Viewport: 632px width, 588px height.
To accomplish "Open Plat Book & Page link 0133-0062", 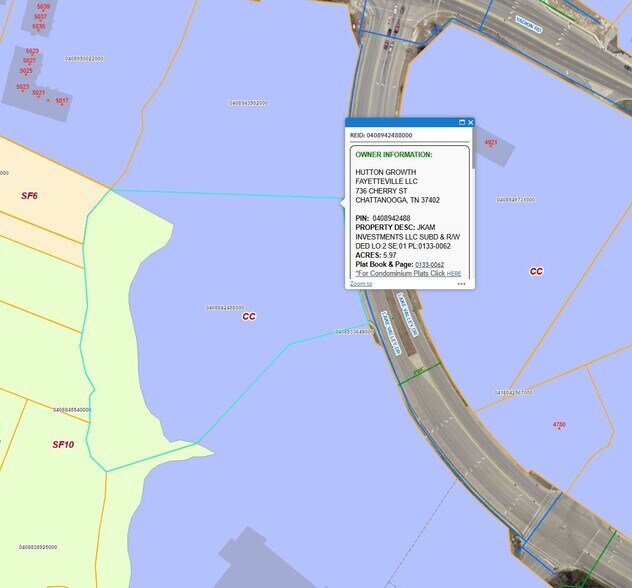I will (x=430, y=264).
